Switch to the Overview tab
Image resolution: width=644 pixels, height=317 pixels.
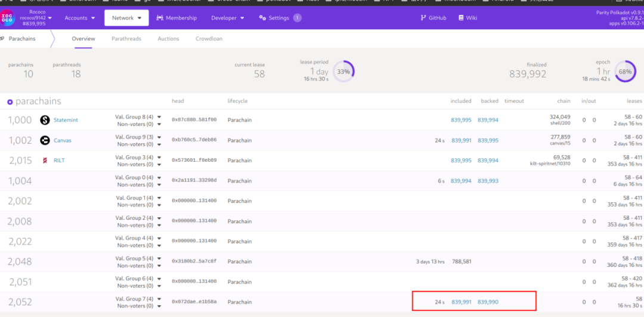[83, 39]
